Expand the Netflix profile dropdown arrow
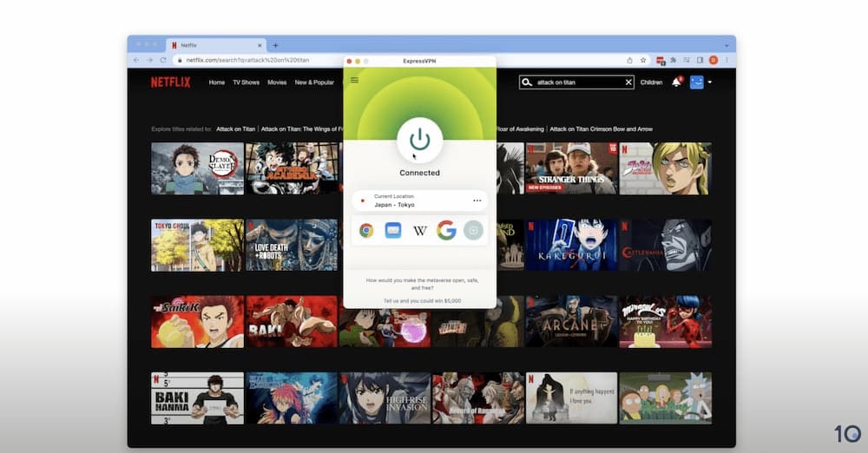This screenshot has height=453, width=868. pyautogui.click(x=710, y=82)
